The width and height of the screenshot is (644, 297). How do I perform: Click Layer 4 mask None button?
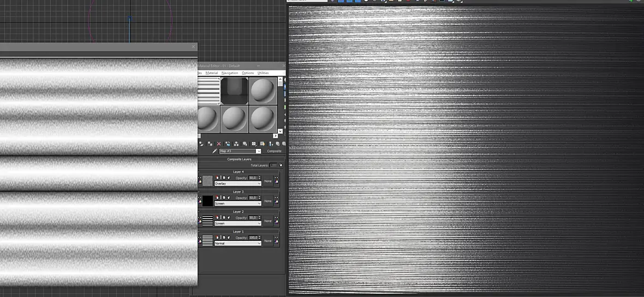[268, 181]
